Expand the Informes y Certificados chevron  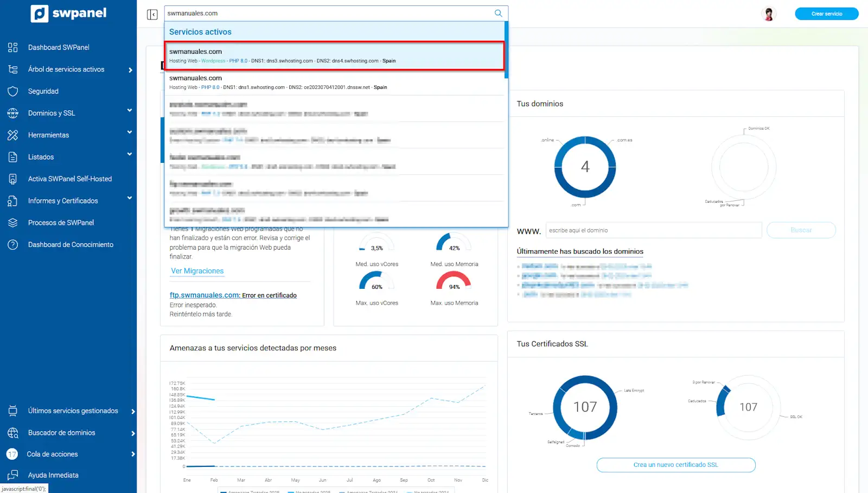[129, 198]
